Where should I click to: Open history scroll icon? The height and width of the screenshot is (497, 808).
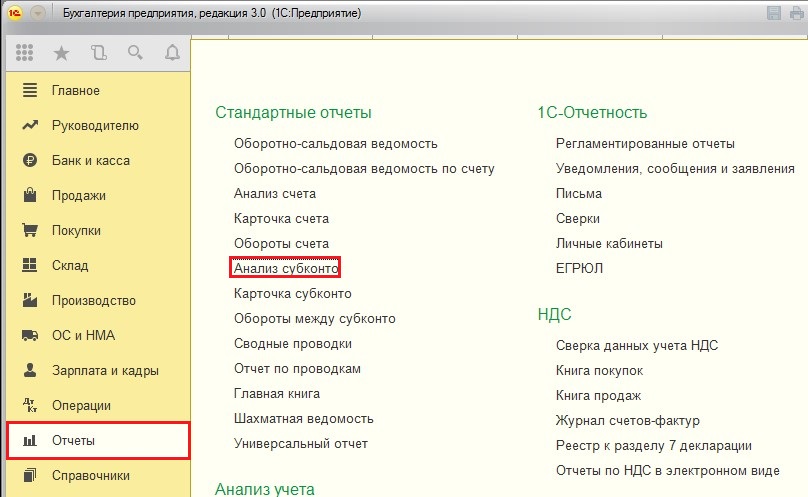(98, 53)
